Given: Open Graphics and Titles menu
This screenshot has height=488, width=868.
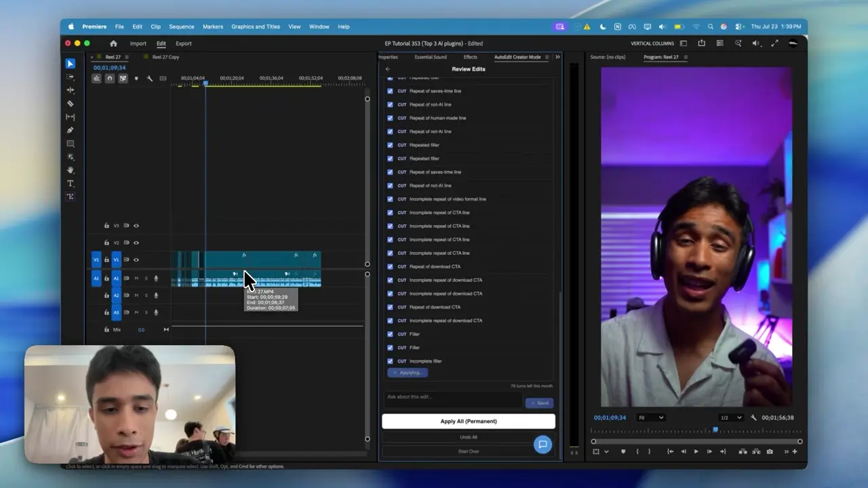Looking at the screenshot, I should click(256, 26).
